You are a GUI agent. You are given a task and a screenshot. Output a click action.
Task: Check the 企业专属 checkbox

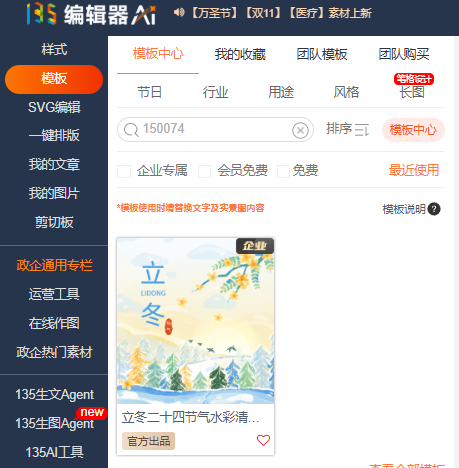[124, 171]
